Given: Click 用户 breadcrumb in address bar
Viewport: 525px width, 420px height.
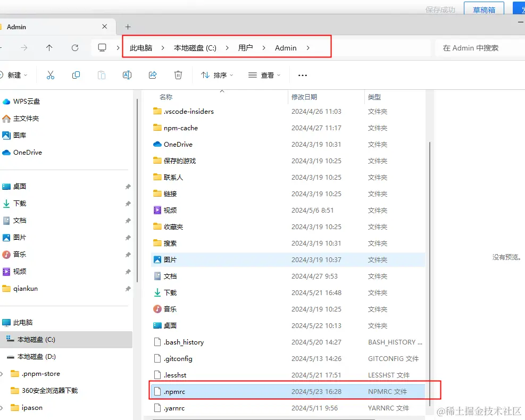Looking at the screenshot, I should point(245,48).
